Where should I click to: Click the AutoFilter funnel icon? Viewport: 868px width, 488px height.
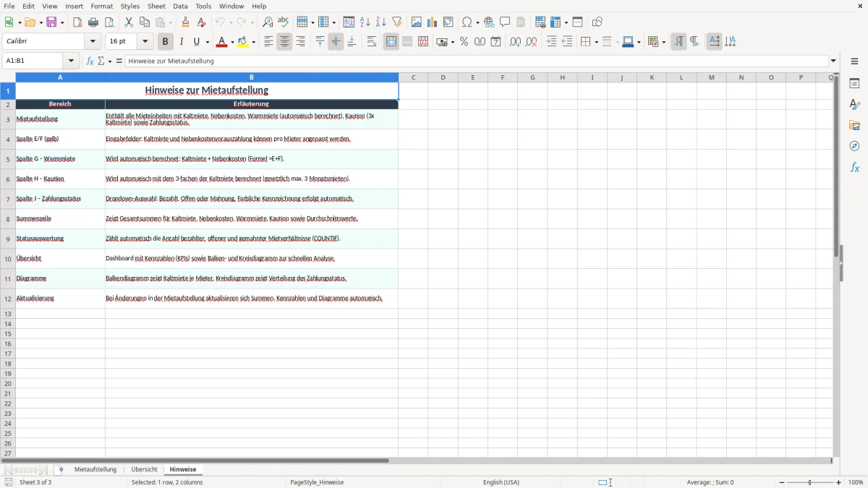[x=397, y=22]
